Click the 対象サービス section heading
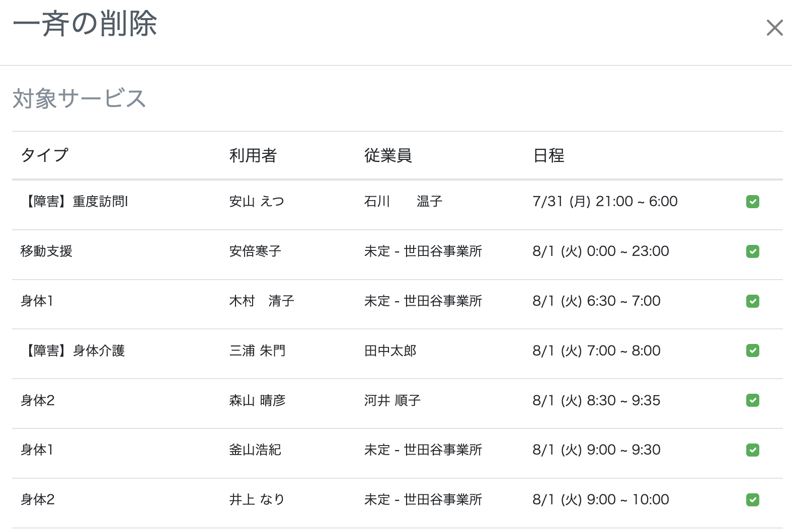This screenshot has width=792, height=532. coord(80,98)
